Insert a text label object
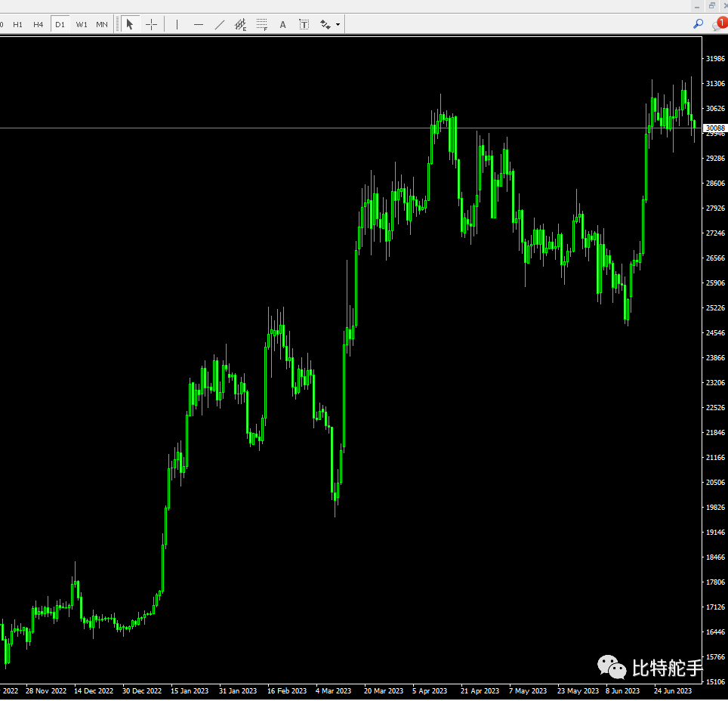This screenshot has height=701, width=728. [304, 24]
